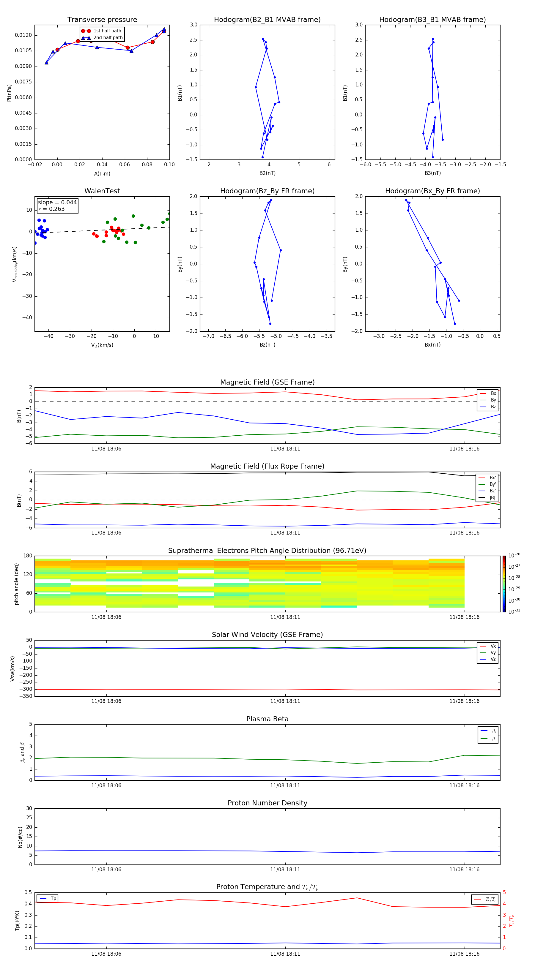Click the 'B2(nT)' x-axis label

267,173
